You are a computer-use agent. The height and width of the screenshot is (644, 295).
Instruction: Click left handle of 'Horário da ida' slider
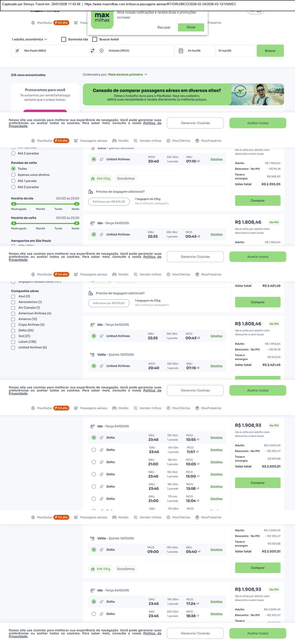click(14, 204)
